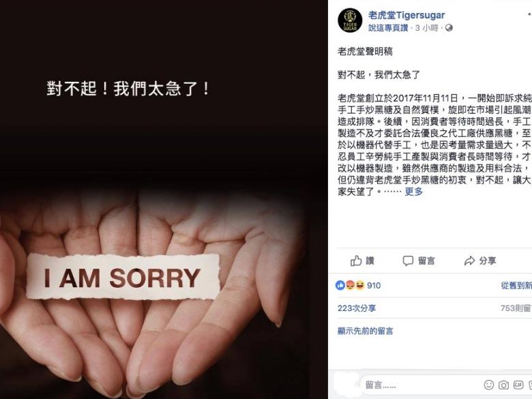Open the reaction emojis list beside 910
The image size is (532, 399).
point(350,285)
